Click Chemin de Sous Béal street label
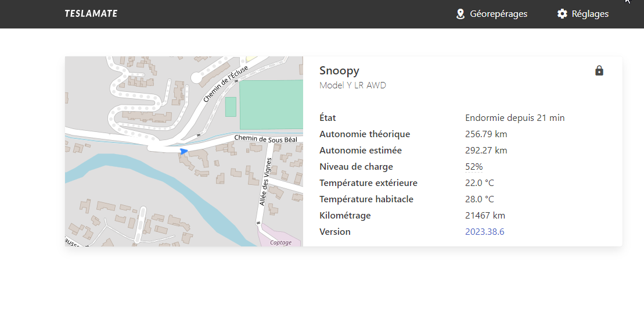The height and width of the screenshot is (322, 644). tap(266, 139)
